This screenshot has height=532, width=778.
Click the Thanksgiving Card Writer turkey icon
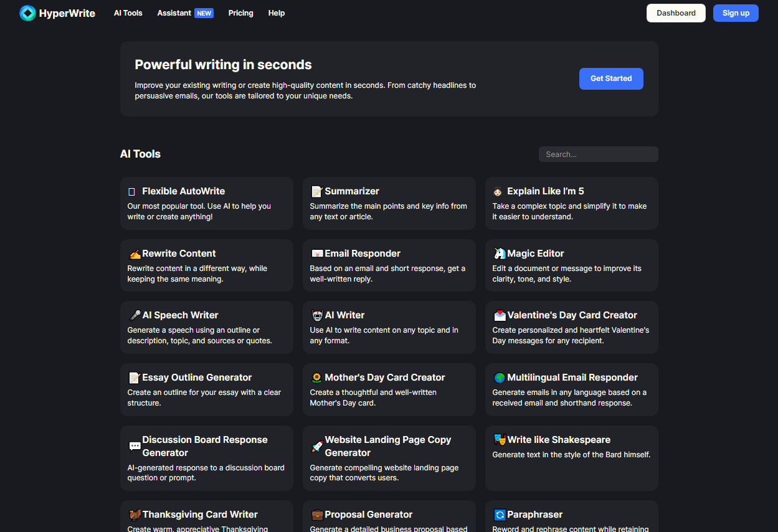pyautogui.click(x=135, y=515)
